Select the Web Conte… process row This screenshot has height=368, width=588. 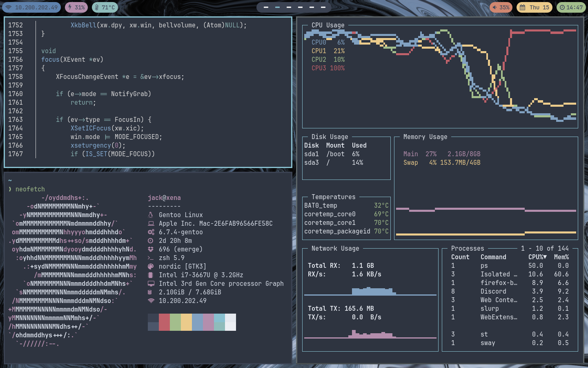pyautogui.click(x=510, y=300)
